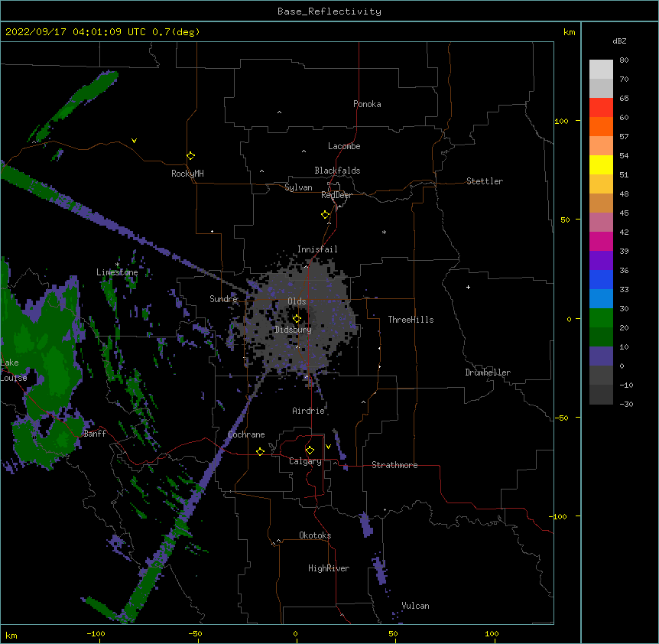Click the km unit label at top right
Viewport: 659px width, 644px height.
click(569, 32)
